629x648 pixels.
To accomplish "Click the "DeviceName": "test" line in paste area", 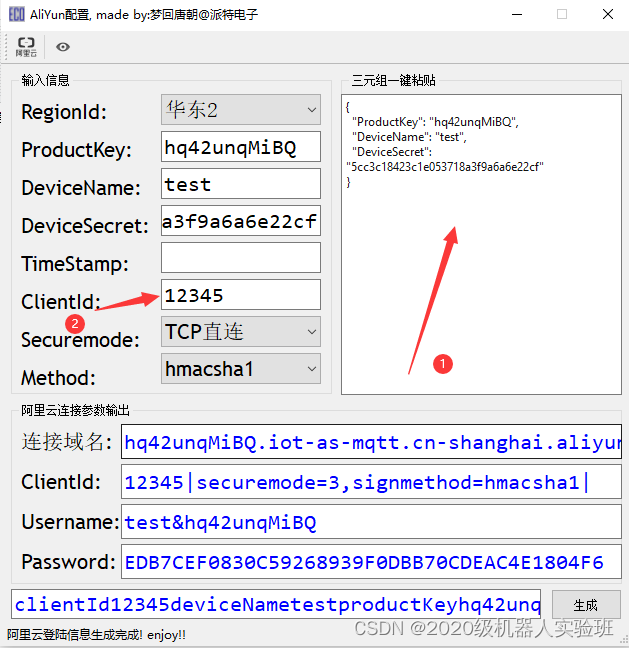I will 409,137.
